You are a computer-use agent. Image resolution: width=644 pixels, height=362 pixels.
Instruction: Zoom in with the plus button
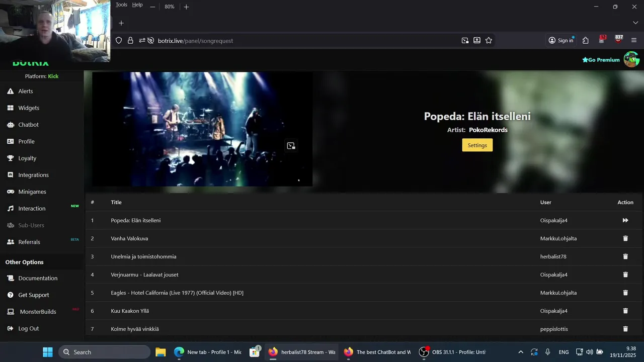(x=186, y=7)
